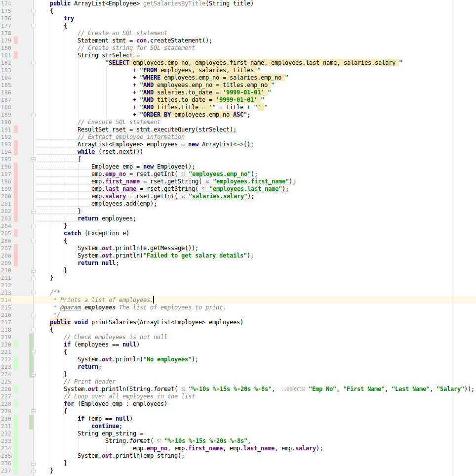Click the green change marker on line 228
The height and width of the screenshot is (476, 476).
click(16, 404)
